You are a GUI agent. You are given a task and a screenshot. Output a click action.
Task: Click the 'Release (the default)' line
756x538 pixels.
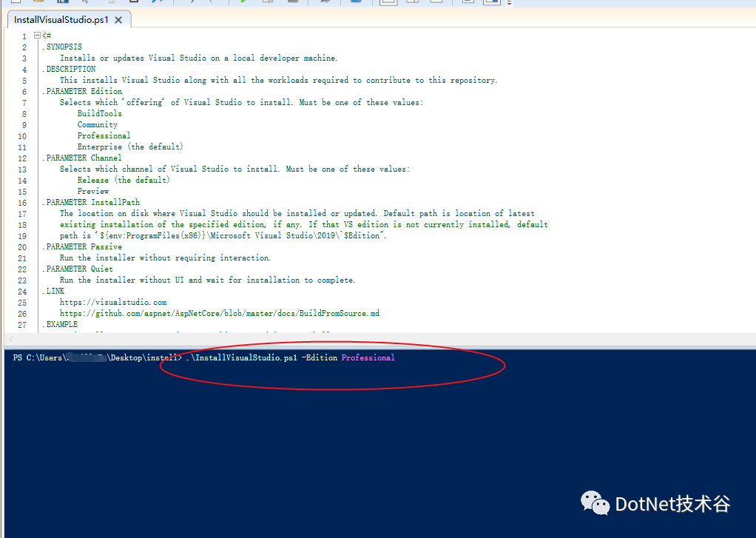(x=124, y=180)
